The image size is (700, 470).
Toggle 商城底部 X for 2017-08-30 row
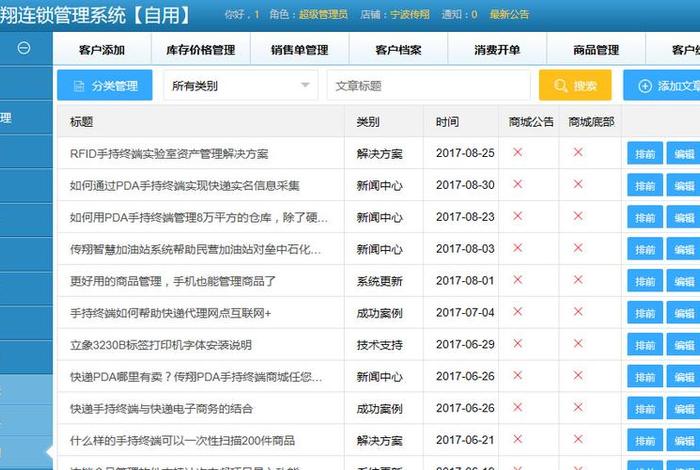tap(578, 184)
